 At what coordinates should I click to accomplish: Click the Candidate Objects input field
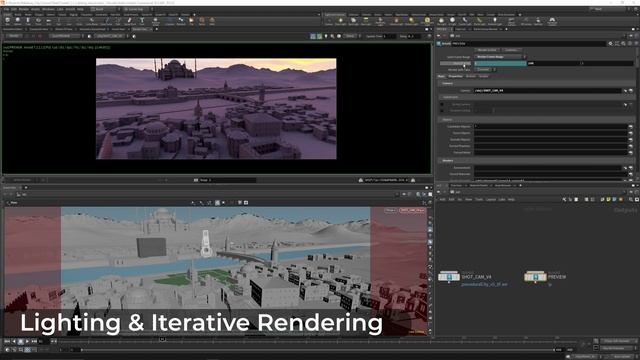[x=551, y=127]
